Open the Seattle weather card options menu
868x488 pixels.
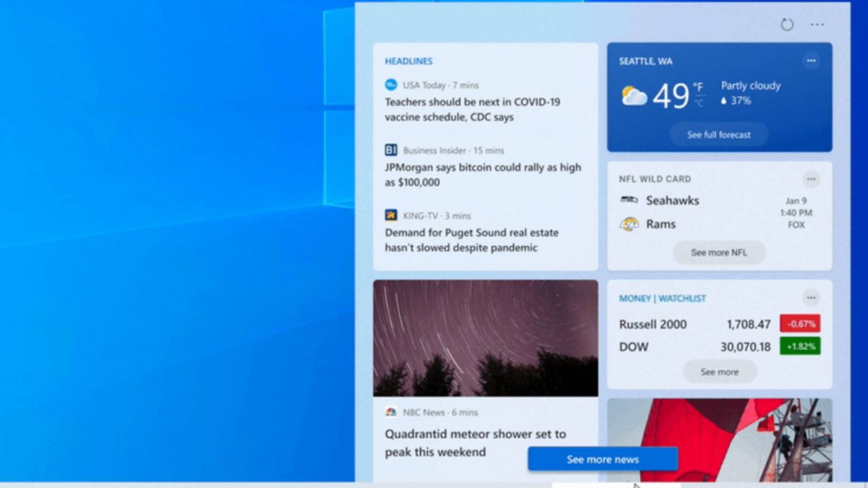(x=812, y=61)
